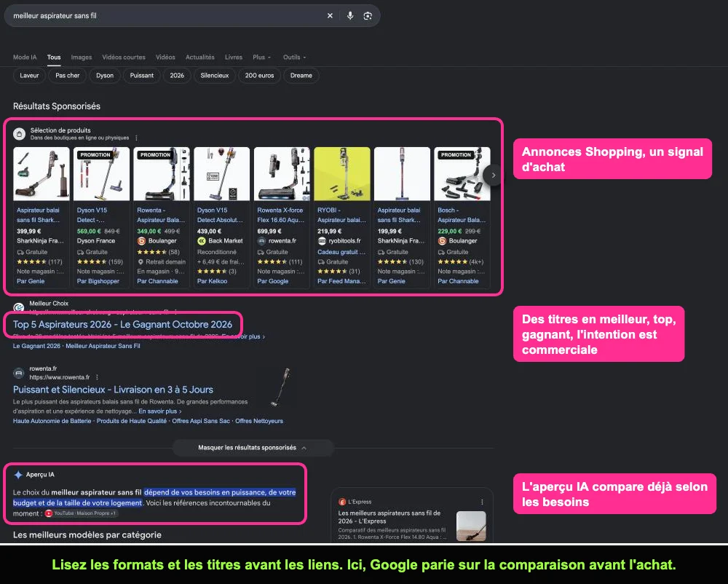Click the Back Market store name
The width and height of the screenshot is (728, 584).
[x=226, y=241]
